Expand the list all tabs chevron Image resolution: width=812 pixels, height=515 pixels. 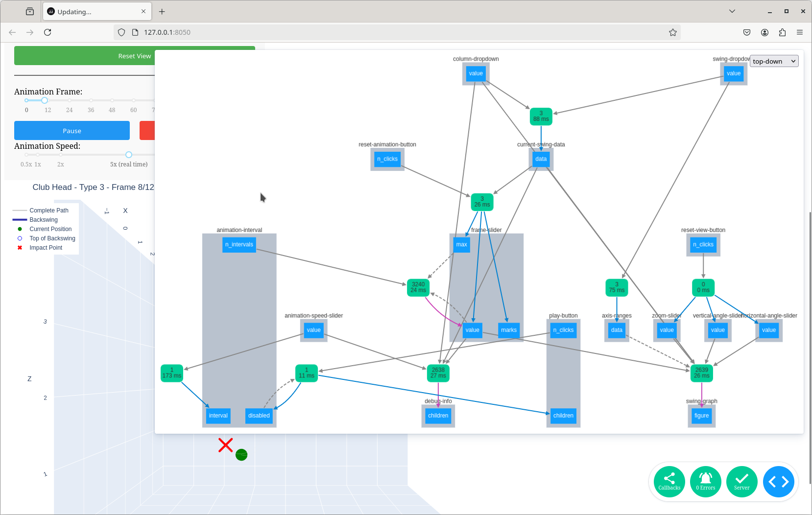732,11
